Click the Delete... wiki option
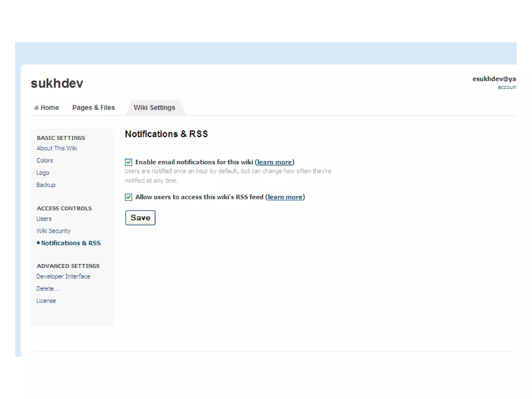532x399 pixels. pyautogui.click(x=48, y=289)
